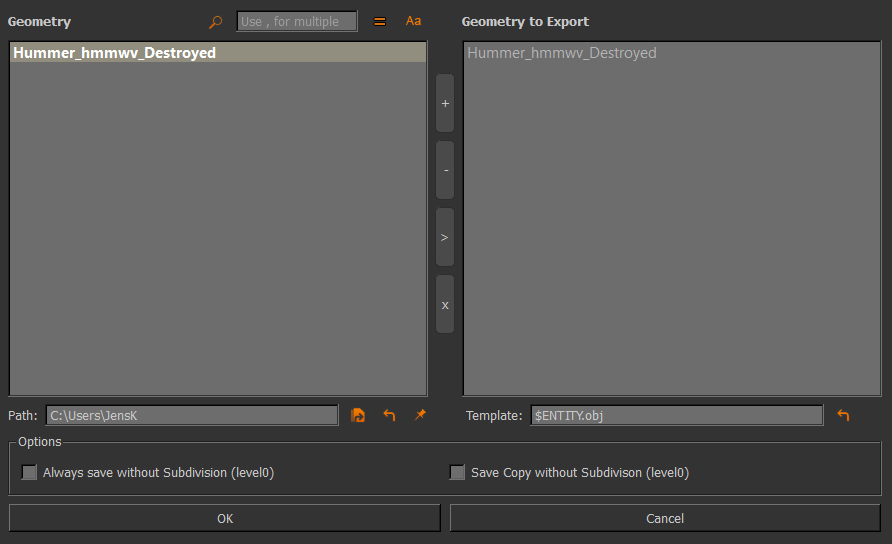The width and height of the screenshot is (892, 544).
Task: Toggle the Aa case sensitivity icon
Action: point(413,21)
